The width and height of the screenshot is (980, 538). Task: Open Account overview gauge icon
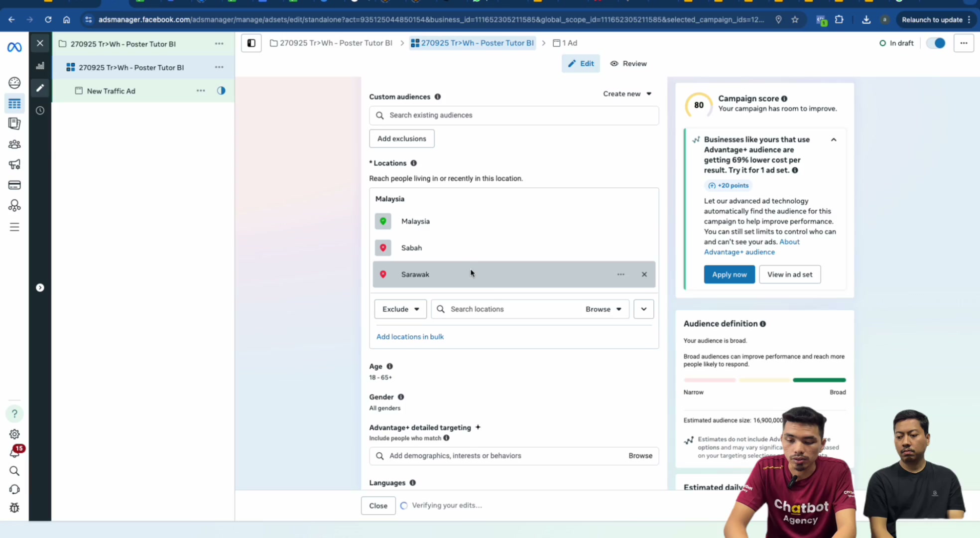tap(14, 83)
